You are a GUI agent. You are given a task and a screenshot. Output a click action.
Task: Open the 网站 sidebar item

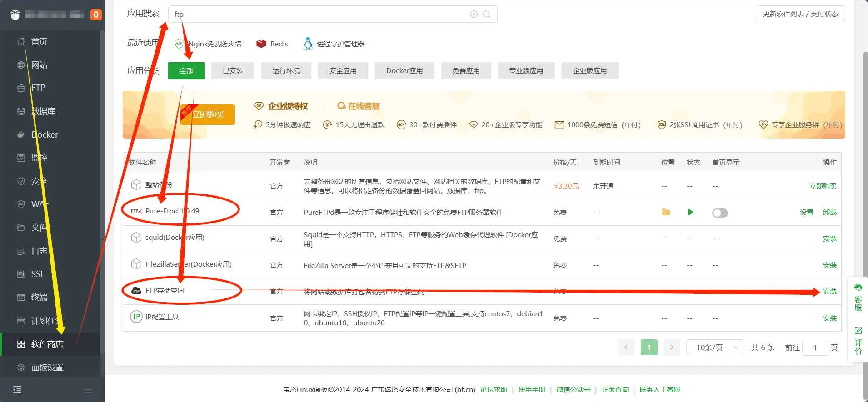(50, 65)
